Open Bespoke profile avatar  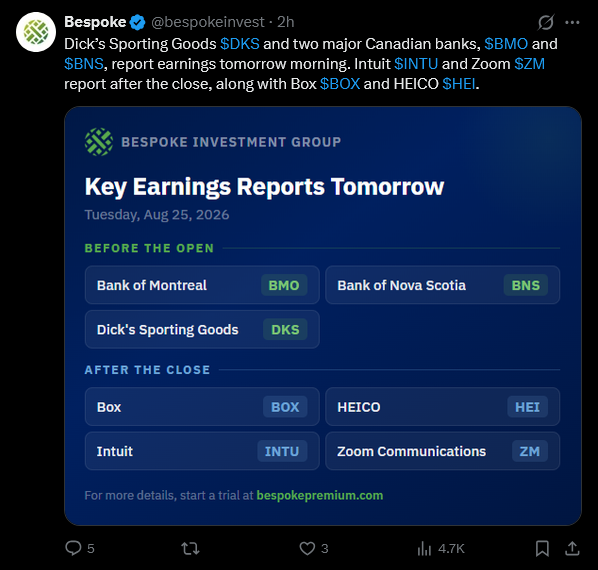(36, 32)
